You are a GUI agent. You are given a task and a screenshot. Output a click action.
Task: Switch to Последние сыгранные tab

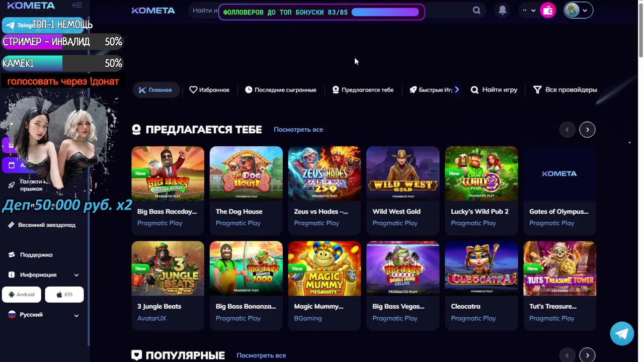[x=281, y=90]
